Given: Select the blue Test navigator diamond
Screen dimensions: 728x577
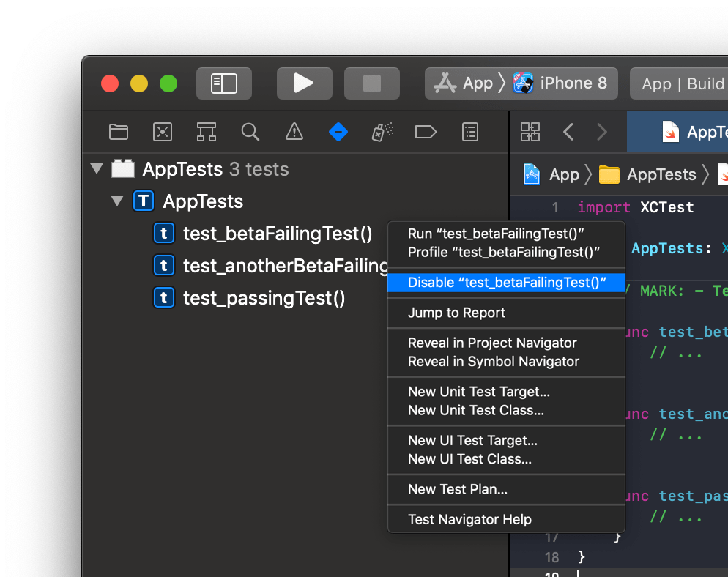Looking at the screenshot, I should [338, 132].
